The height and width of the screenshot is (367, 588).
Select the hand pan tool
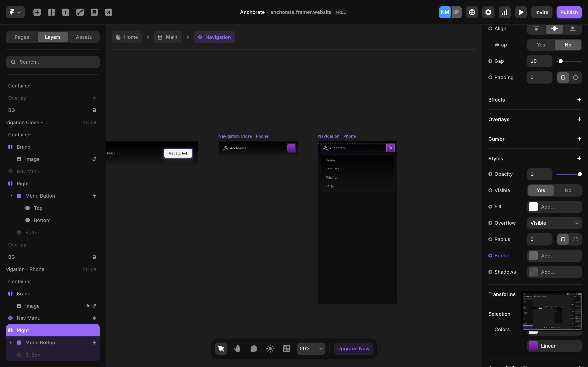pos(237,349)
